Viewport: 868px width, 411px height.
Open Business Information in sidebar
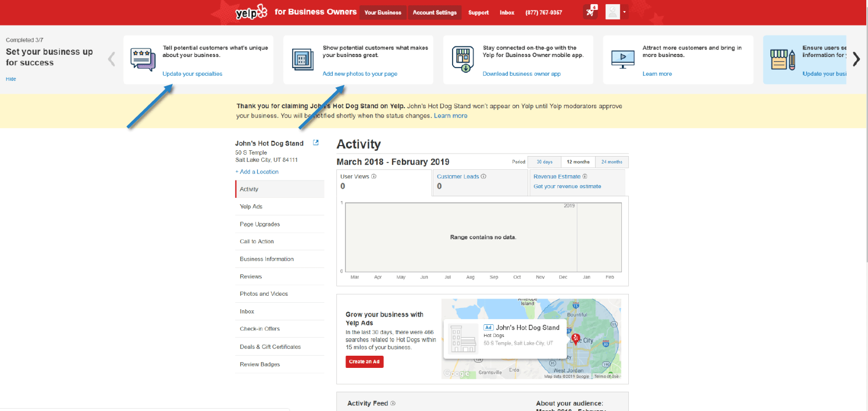pyautogui.click(x=280, y=259)
